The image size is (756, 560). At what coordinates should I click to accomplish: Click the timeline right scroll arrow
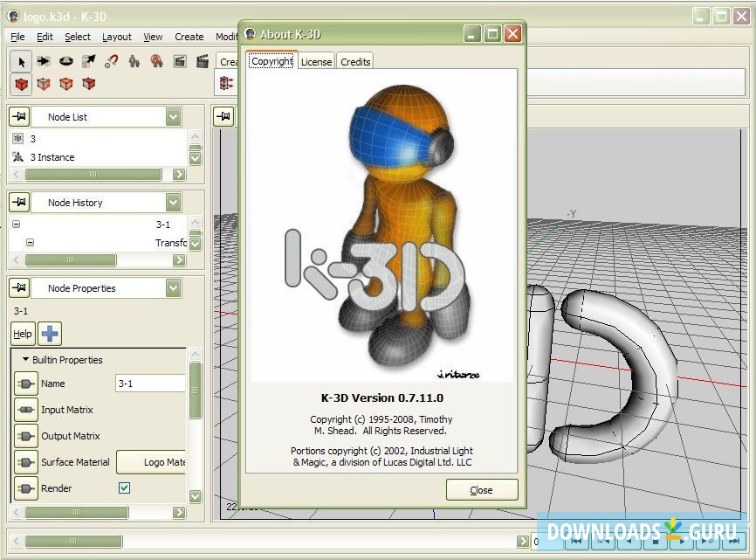(523, 541)
